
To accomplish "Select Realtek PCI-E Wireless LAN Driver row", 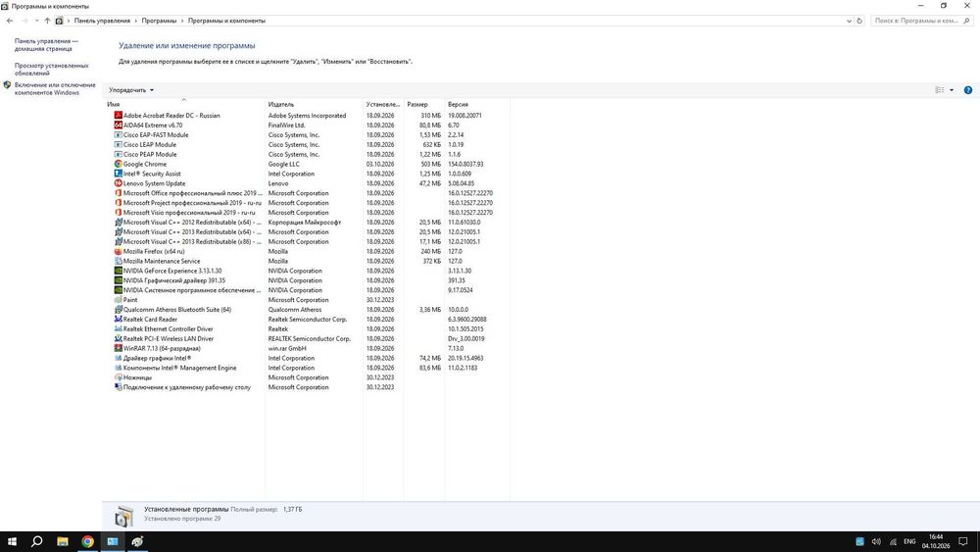I will tap(308, 338).
